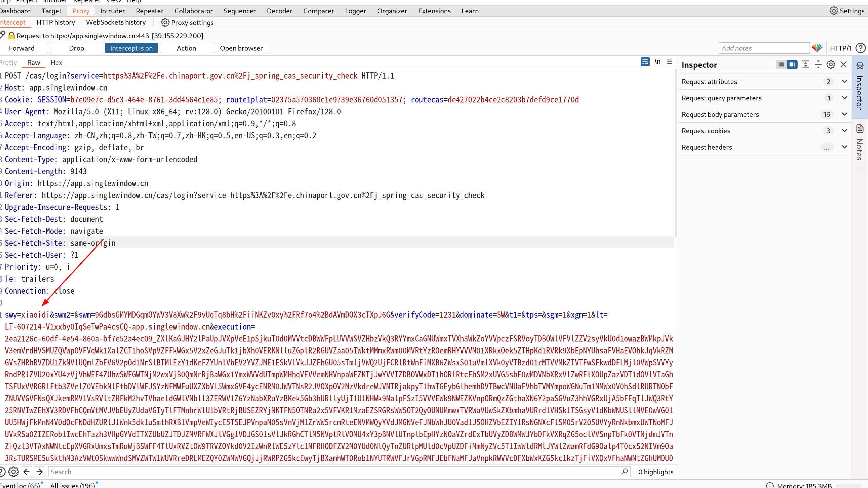Click the Add notes input field
The height and width of the screenshot is (488, 868).
coord(764,48)
